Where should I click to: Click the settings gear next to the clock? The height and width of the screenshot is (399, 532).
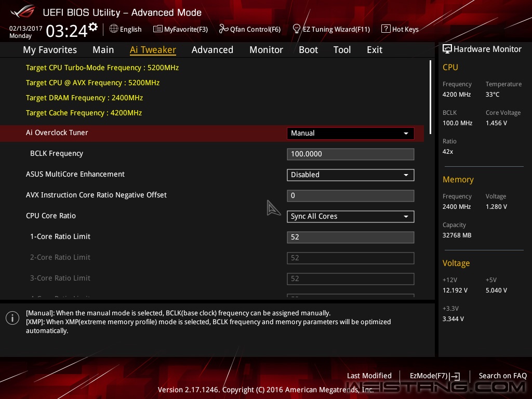tap(93, 27)
